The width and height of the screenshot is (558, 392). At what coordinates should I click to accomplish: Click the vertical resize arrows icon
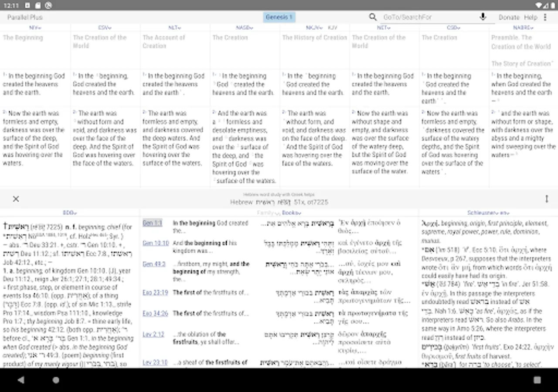547,199
